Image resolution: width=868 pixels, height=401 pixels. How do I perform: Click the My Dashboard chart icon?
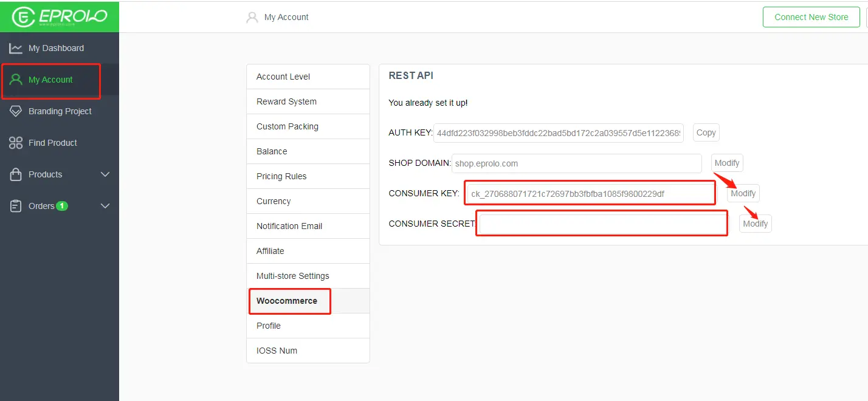click(16, 48)
